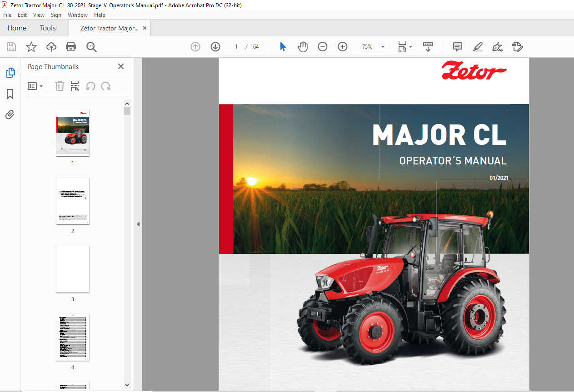
Task: Select page 1 thumbnail
Action: click(x=73, y=133)
